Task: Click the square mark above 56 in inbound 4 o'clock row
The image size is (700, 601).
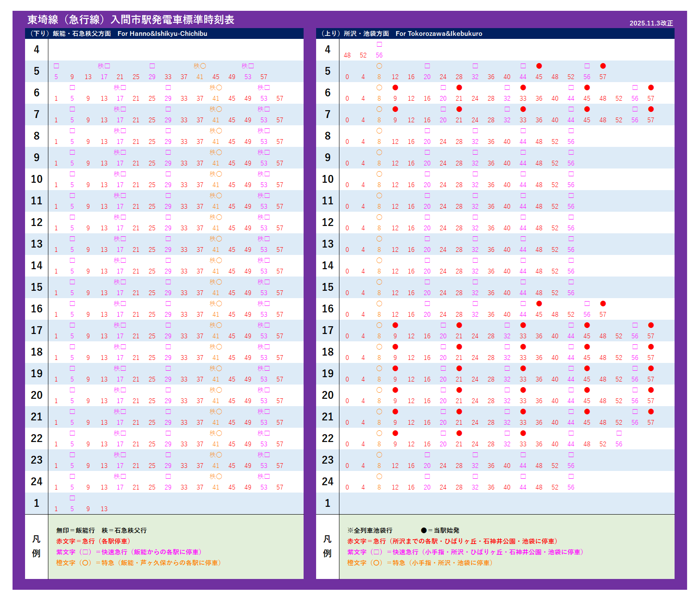Action: (x=379, y=44)
